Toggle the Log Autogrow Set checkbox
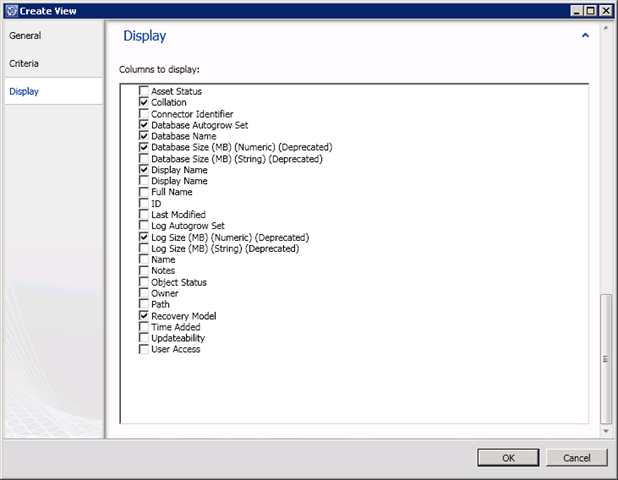 [144, 226]
